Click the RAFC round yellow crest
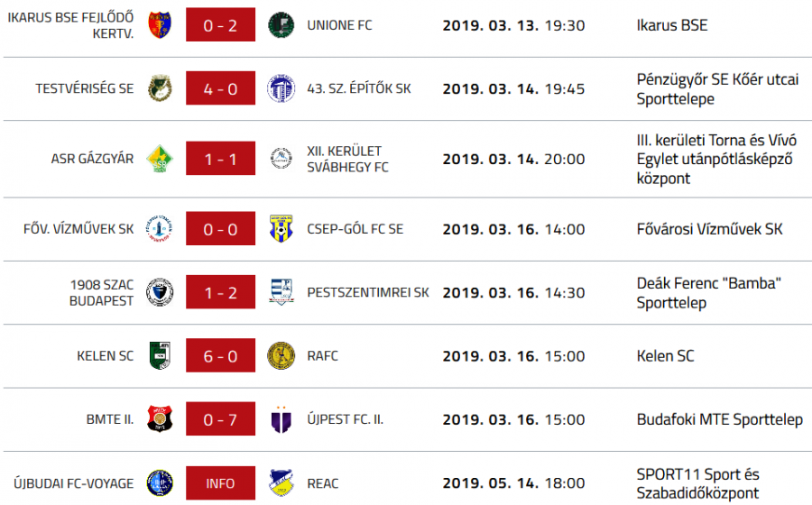Viewport: 812px width, 505px height. point(281,355)
